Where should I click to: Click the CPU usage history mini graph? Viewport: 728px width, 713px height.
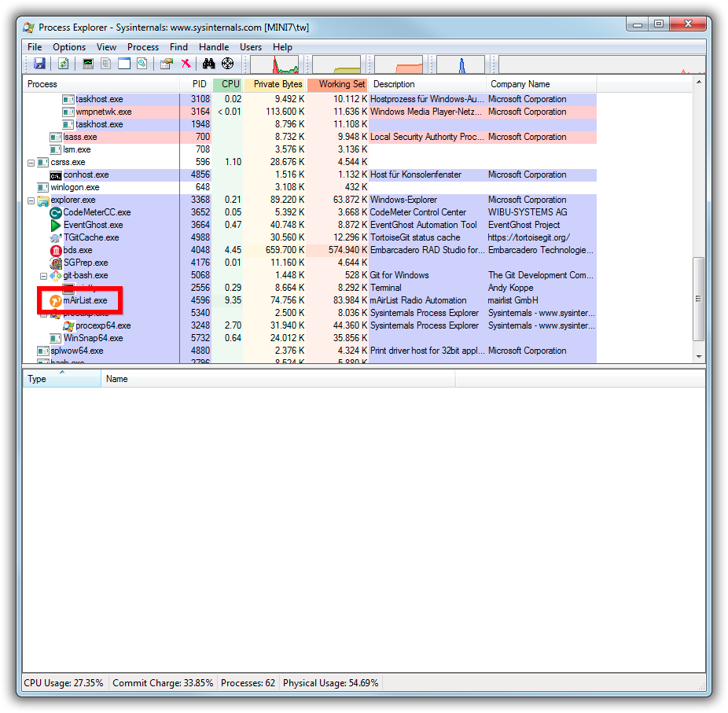274,64
